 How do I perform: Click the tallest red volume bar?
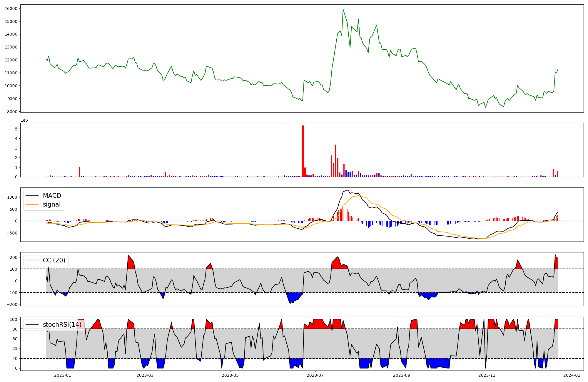(303, 151)
